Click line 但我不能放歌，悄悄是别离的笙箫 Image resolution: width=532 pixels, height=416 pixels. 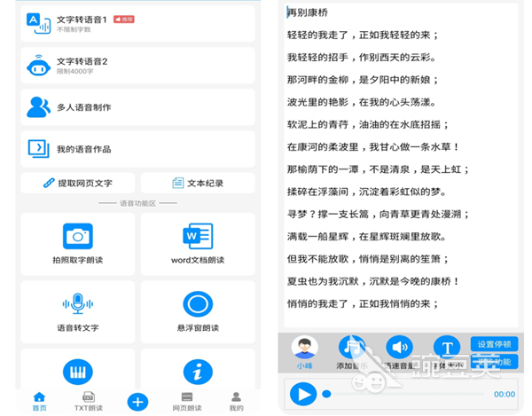pos(368,259)
